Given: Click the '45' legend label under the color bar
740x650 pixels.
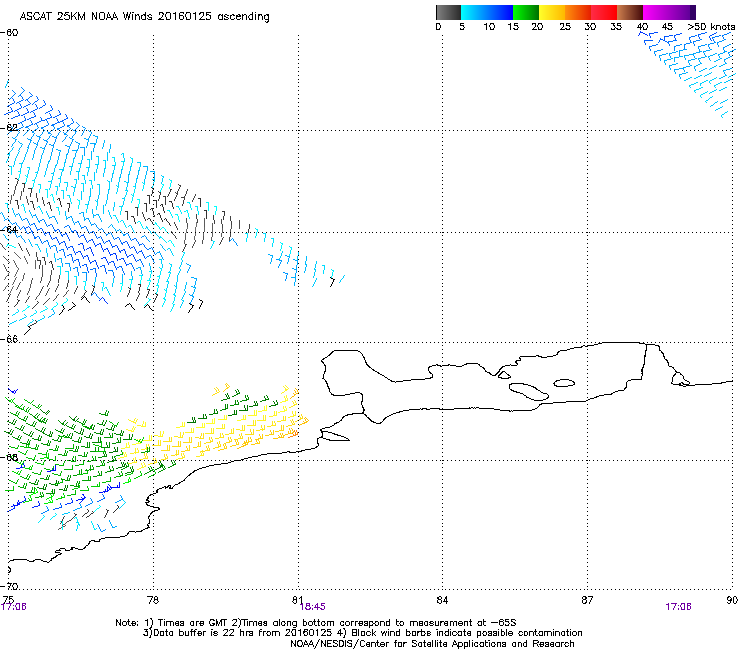Looking at the screenshot, I should click(x=667, y=27).
